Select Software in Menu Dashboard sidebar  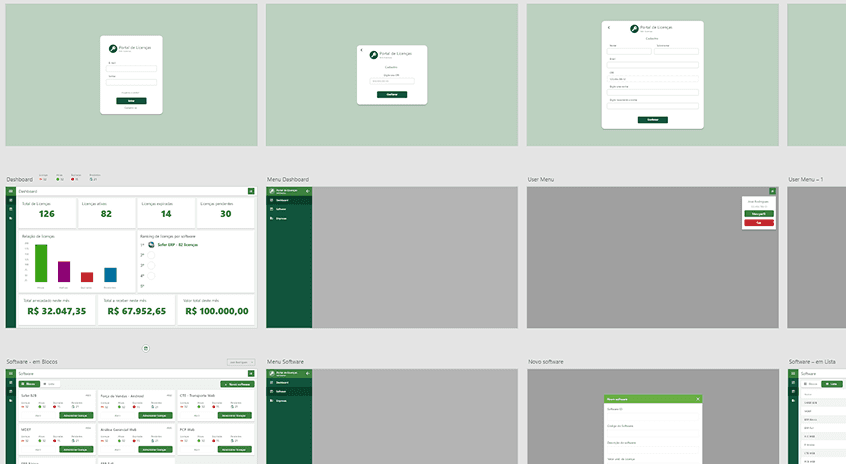[282, 210]
